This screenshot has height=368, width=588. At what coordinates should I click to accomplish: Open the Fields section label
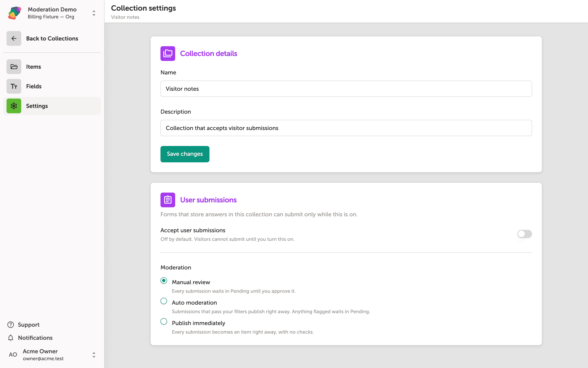34,86
